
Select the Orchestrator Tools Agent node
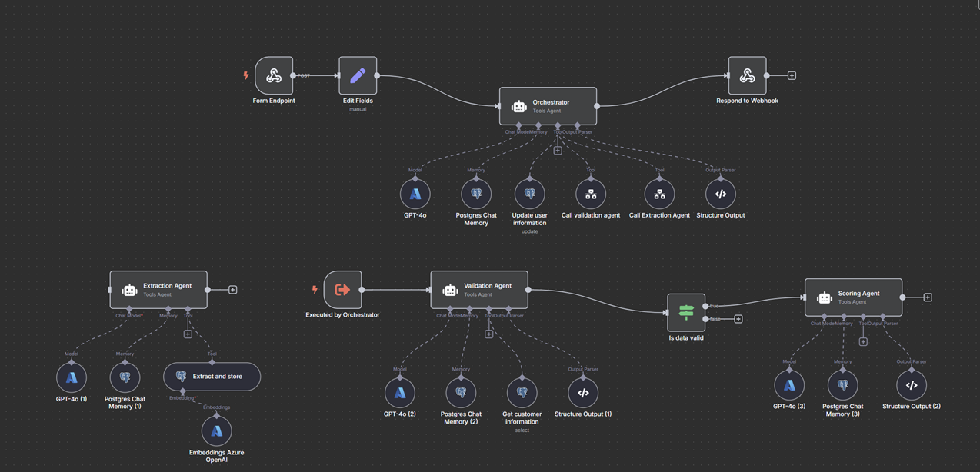pyautogui.click(x=548, y=106)
